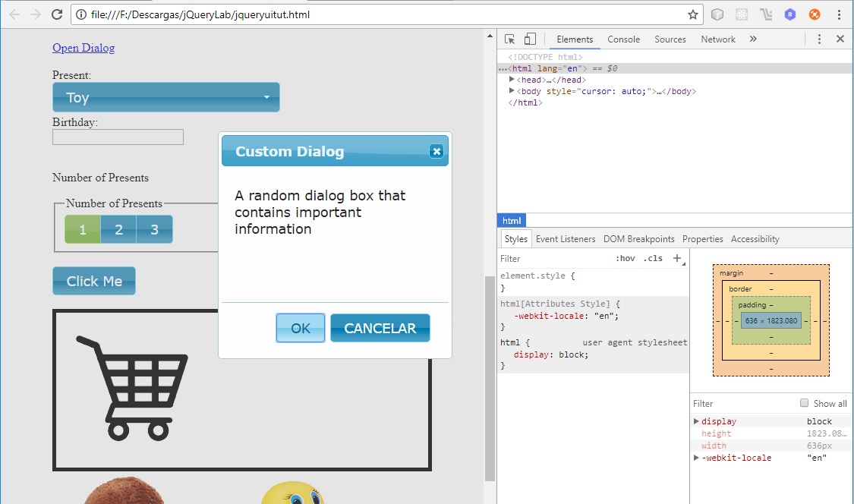Expand the head element node
Viewport: 854px width, 504px height.
click(512, 80)
